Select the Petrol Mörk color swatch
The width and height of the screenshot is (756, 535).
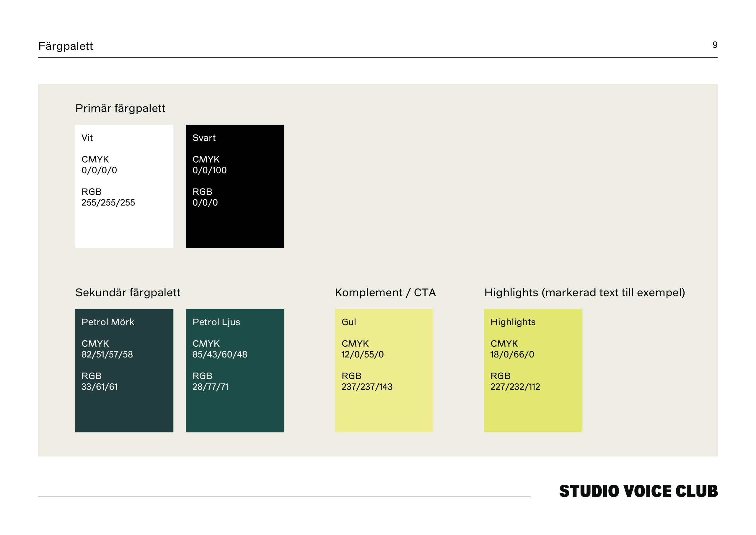[124, 371]
